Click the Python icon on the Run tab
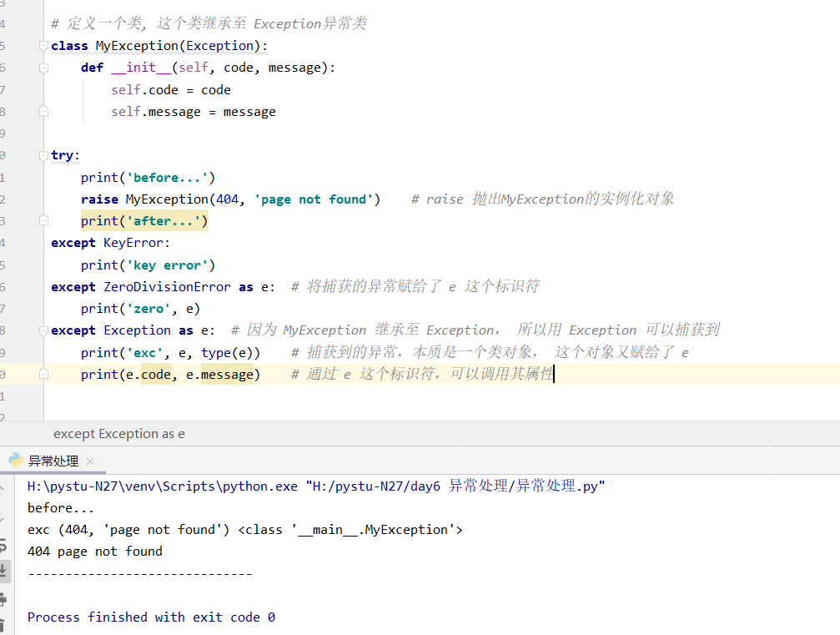 click(15, 460)
